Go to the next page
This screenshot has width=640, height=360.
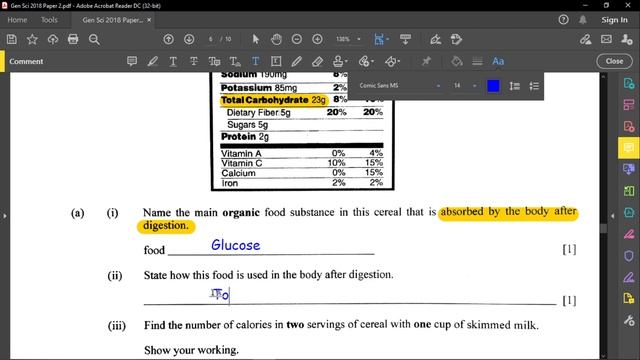click(189, 39)
